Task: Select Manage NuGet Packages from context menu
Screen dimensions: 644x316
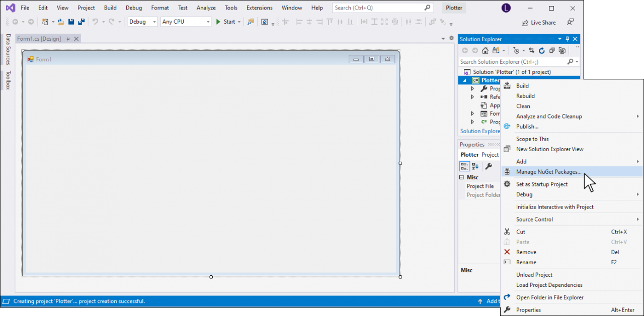Action: pos(548,171)
